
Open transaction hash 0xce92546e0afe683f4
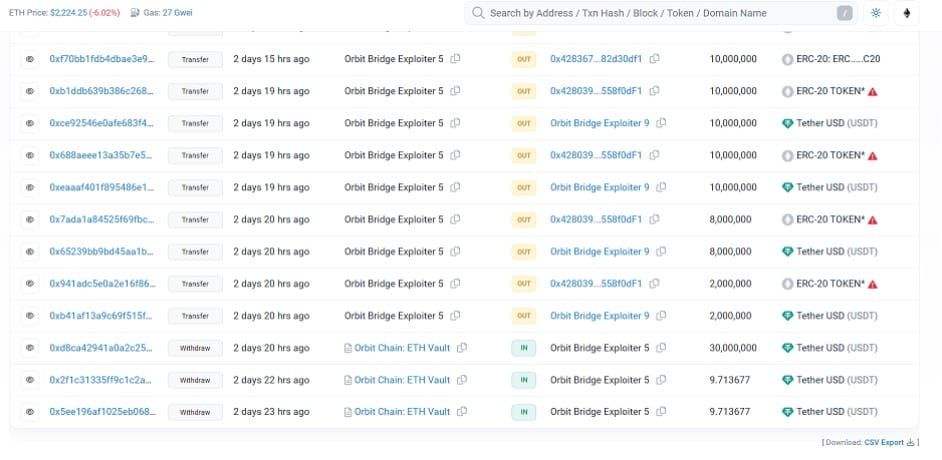pyautogui.click(x=102, y=123)
